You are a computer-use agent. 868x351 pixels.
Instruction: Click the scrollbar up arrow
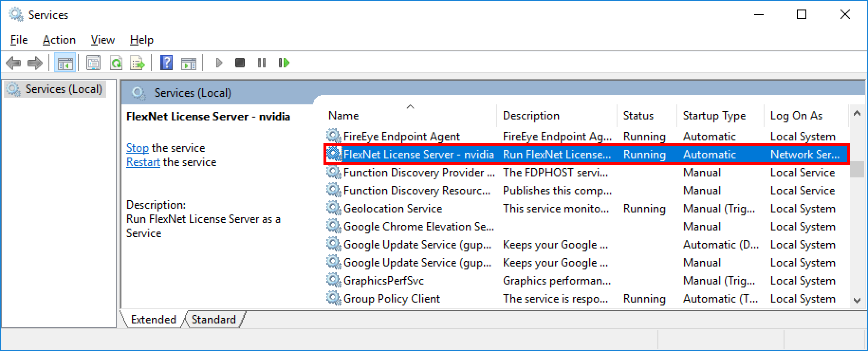pos(857,113)
